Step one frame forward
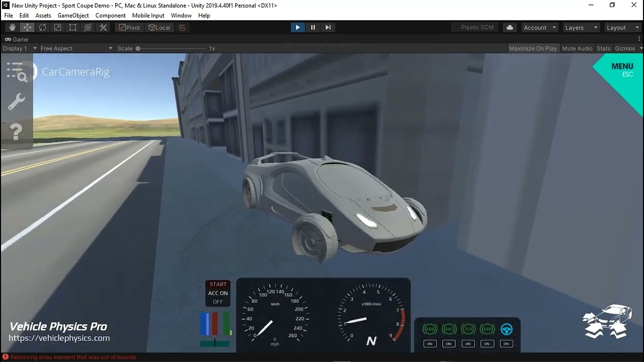Viewport: 644px width, 362px height. (328, 28)
